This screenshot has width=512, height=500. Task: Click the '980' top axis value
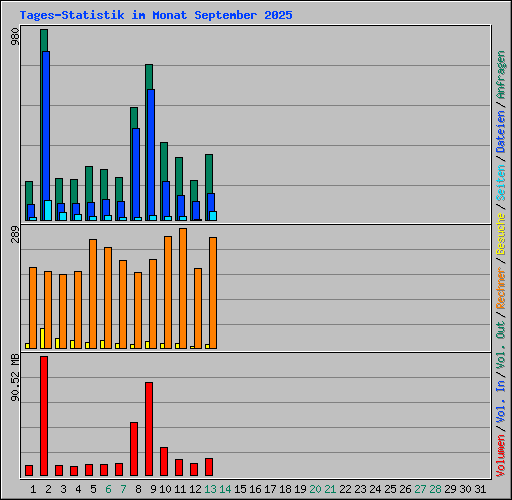click(x=15, y=37)
